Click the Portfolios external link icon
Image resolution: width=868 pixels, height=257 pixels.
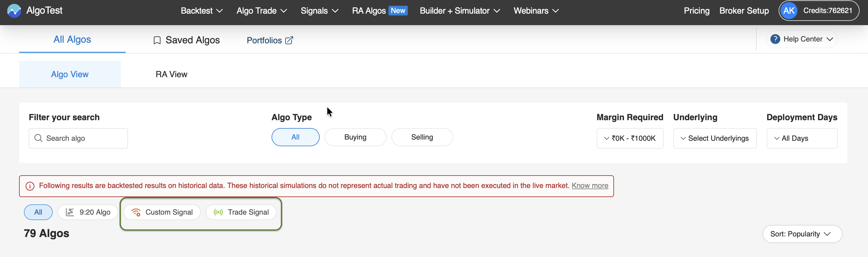[289, 41]
